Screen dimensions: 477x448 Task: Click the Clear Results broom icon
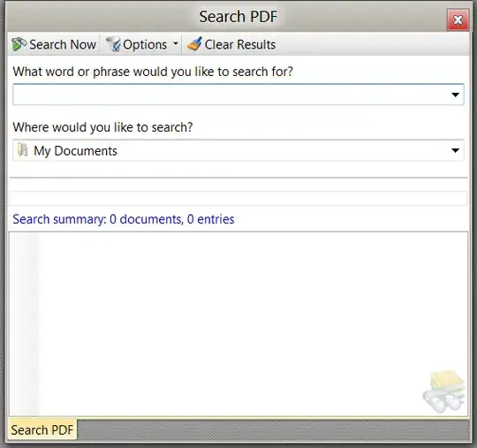tap(194, 44)
